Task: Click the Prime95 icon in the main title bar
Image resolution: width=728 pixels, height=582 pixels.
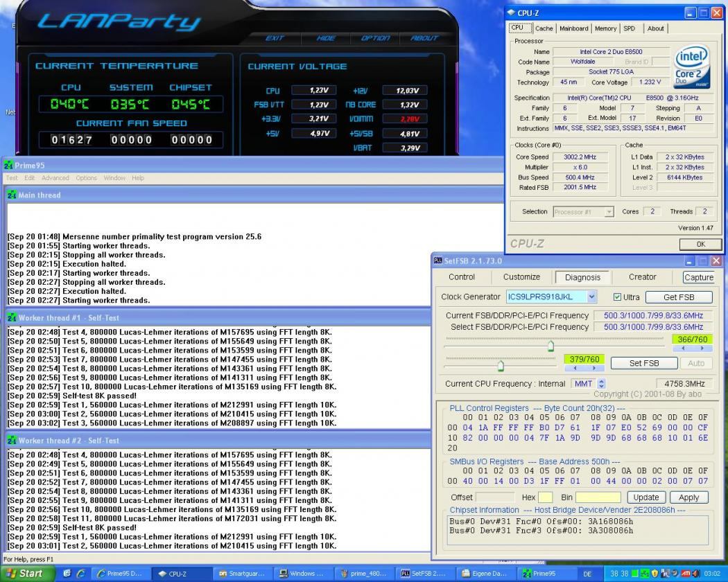Action: pos(8,165)
